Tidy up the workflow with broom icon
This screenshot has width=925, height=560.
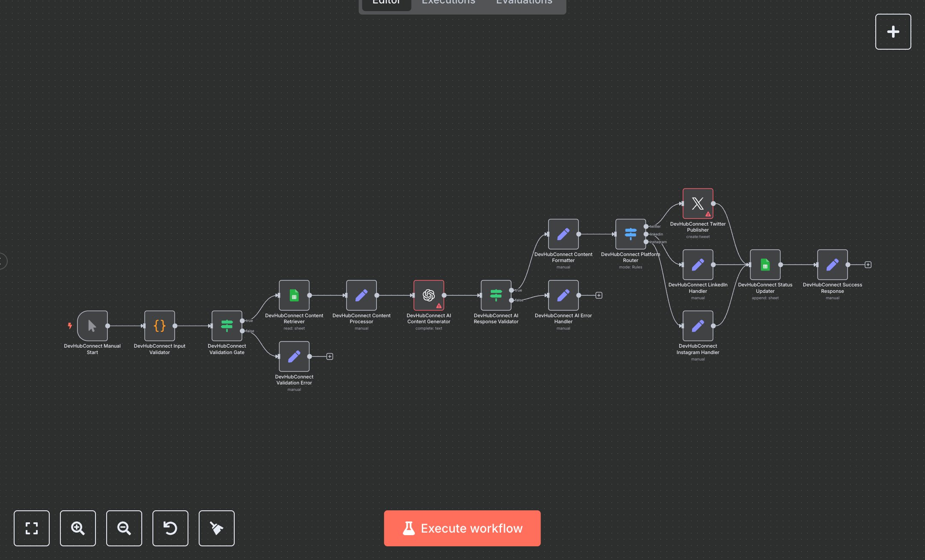click(x=217, y=528)
